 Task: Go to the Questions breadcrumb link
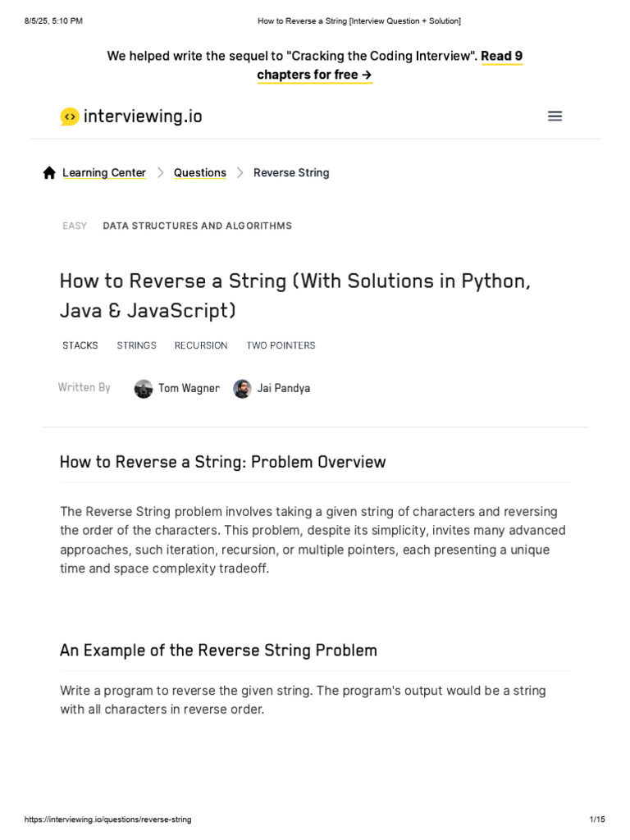[x=199, y=173]
